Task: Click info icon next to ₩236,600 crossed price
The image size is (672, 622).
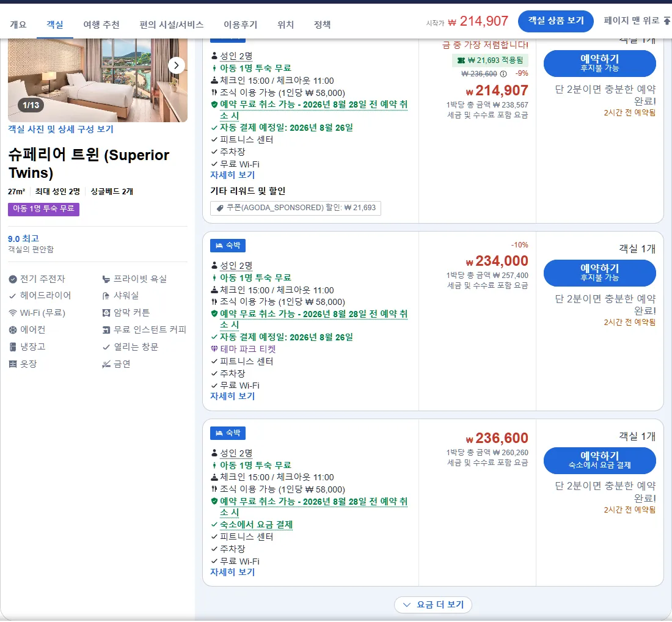Action: pos(503,74)
